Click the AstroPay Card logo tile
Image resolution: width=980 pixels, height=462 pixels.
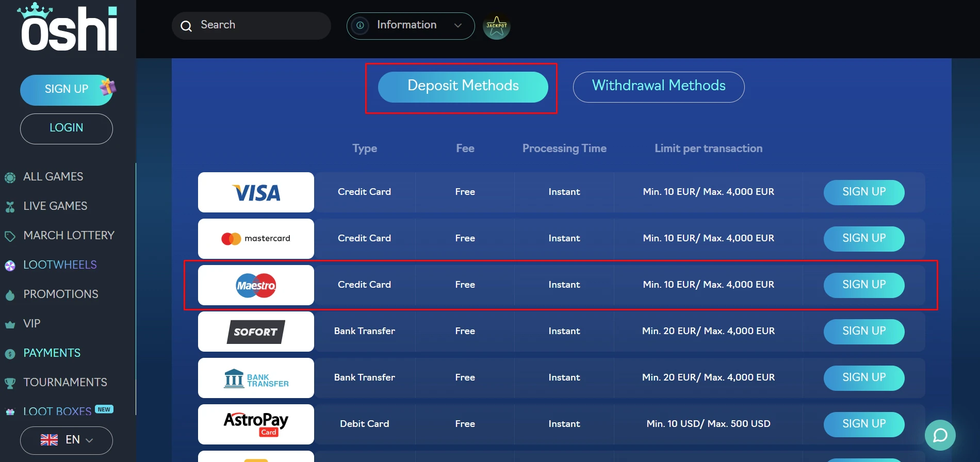tap(256, 424)
